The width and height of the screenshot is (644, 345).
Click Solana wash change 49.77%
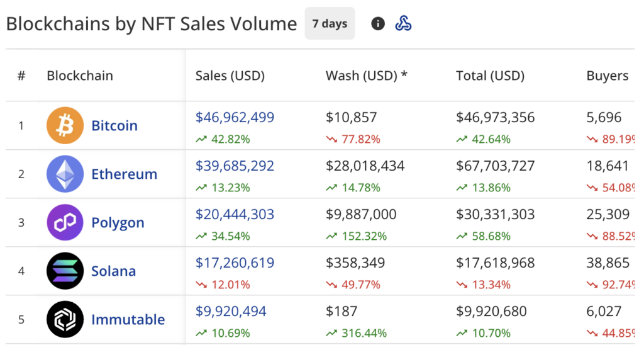(x=353, y=285)
